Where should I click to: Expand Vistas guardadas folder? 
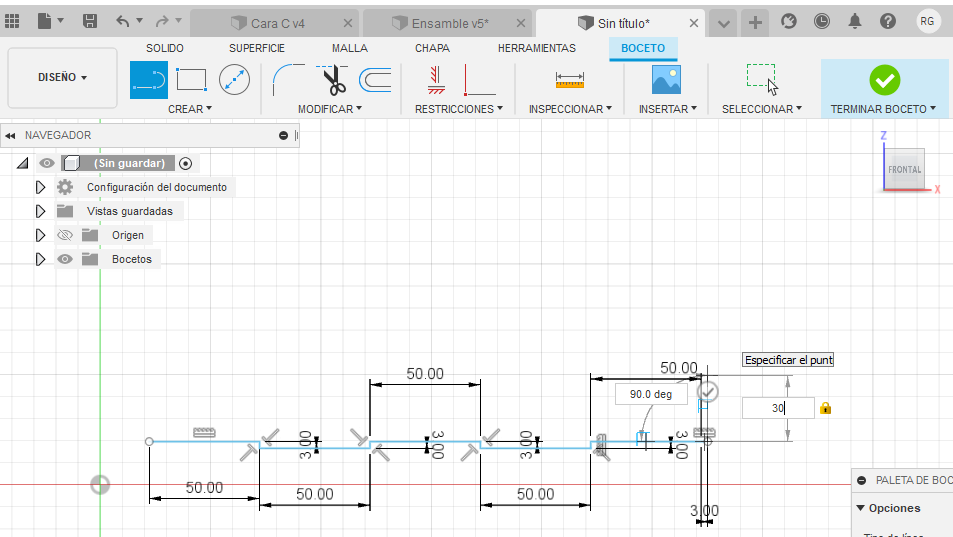(40, 211)
